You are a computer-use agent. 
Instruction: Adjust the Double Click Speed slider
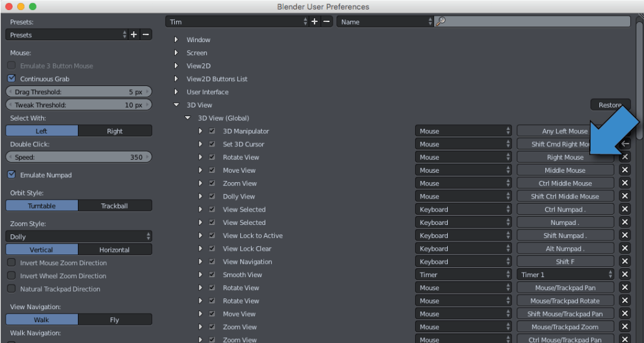[79, 157]
